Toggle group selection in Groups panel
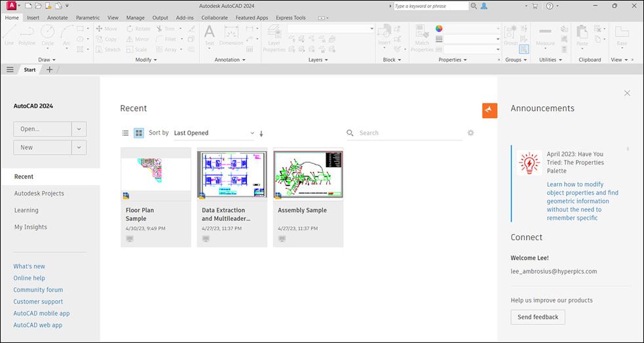This screenshot has width=644, height=343. (x=523, y=49)
